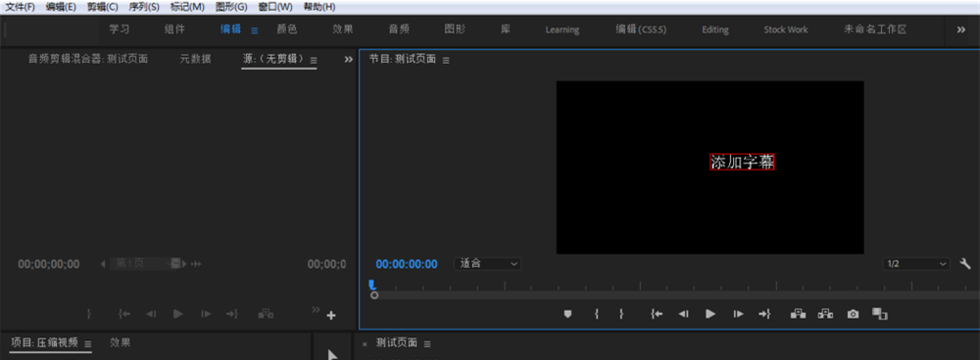Open the 剪辑(C) menu

(x=103, y=7)
